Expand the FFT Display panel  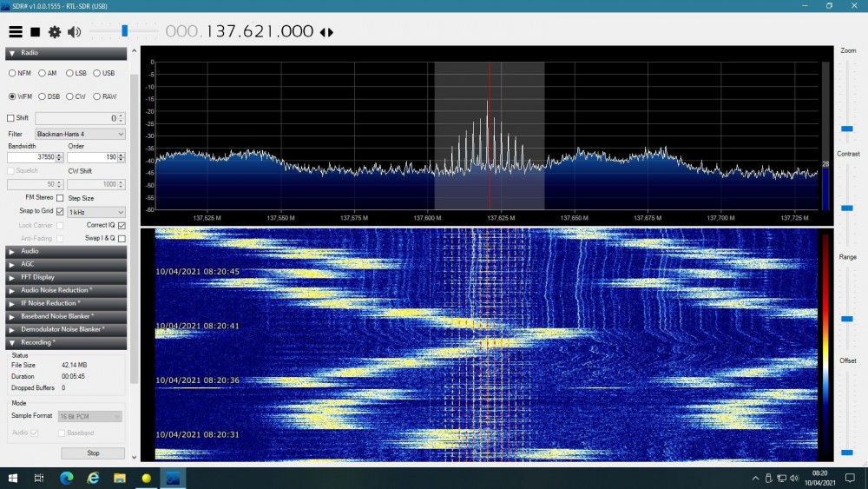pyautogui.click(x=66, y=277)
